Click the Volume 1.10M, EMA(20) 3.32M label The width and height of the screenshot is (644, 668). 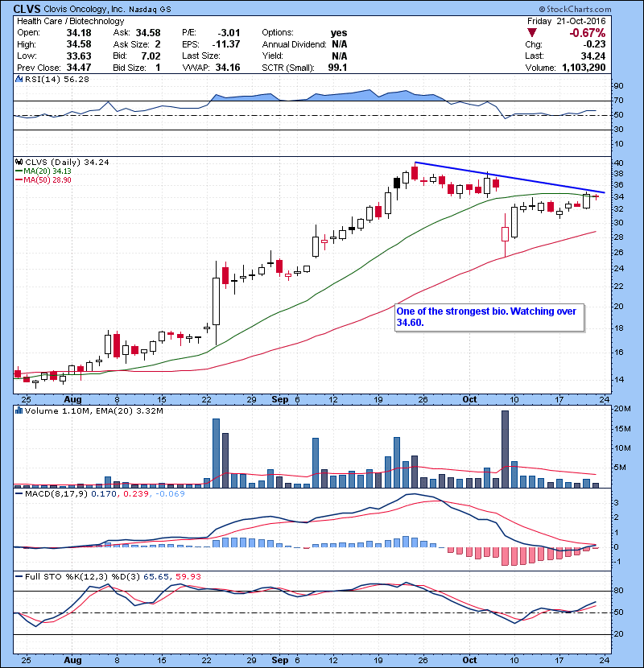pyautogui.click(x=93, y=411)
